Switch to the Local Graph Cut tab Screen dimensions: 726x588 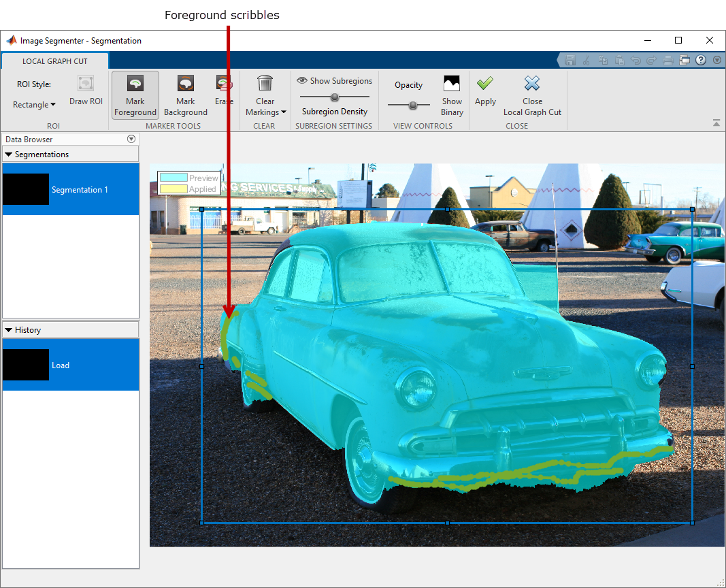(x=54, y=61)
